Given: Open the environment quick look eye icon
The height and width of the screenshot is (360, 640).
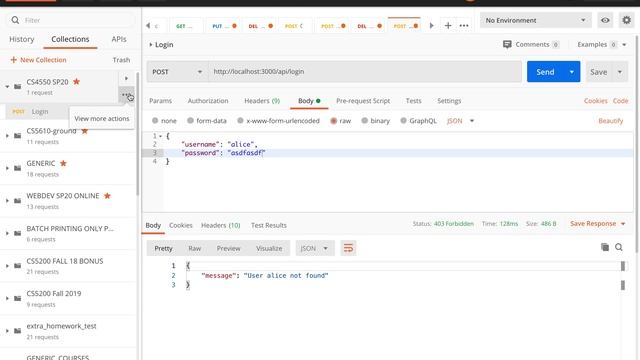Looking at the screenshot, I should (x=605, y=20).
